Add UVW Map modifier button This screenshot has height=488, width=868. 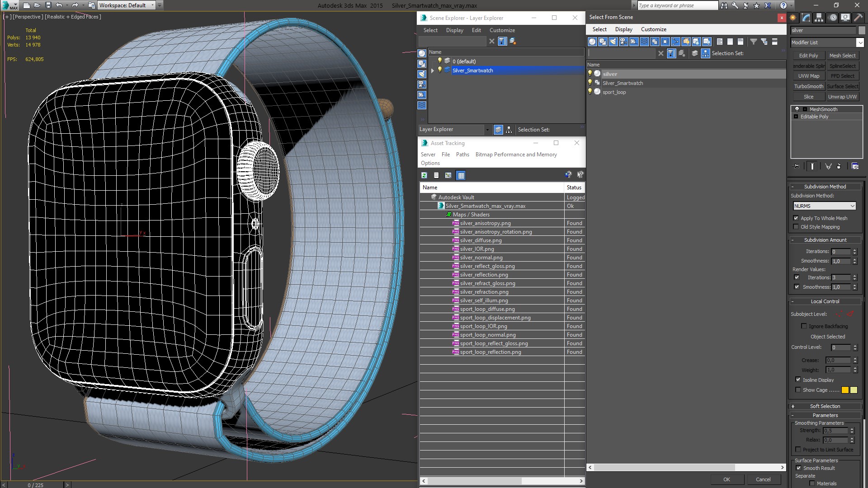coord(808,76)
